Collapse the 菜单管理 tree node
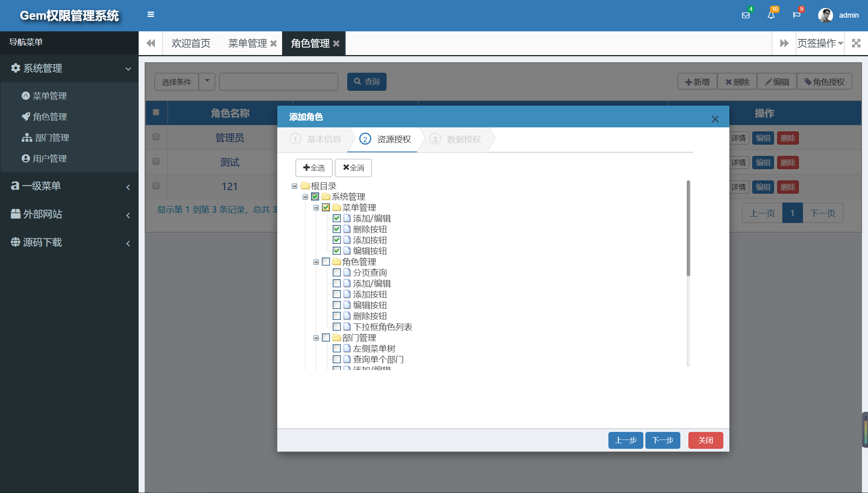868x493 pixels. [316, 208]
